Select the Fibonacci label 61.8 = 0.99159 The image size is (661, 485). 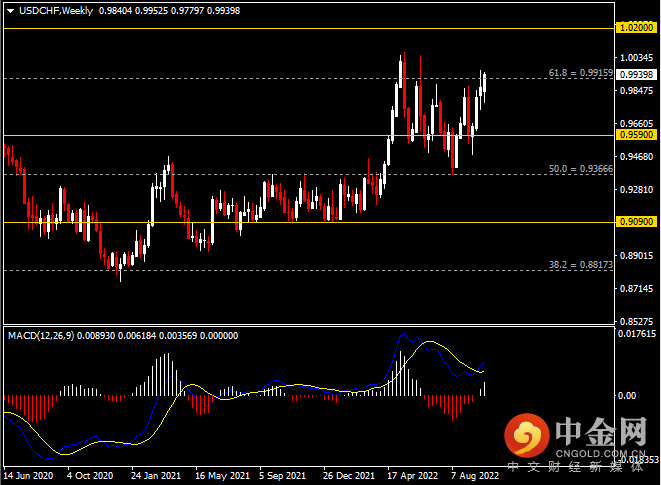[x=580, y=73]
